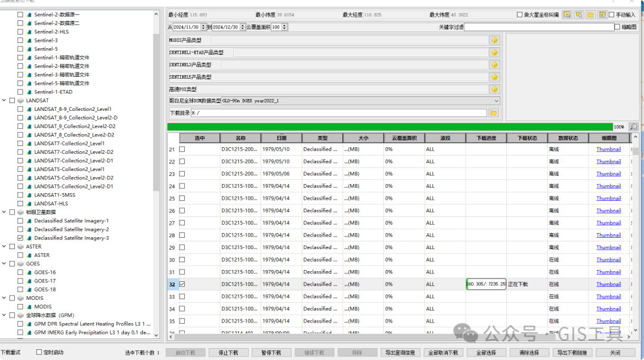Sort by the 大小 column header

(x=364, y=138)
